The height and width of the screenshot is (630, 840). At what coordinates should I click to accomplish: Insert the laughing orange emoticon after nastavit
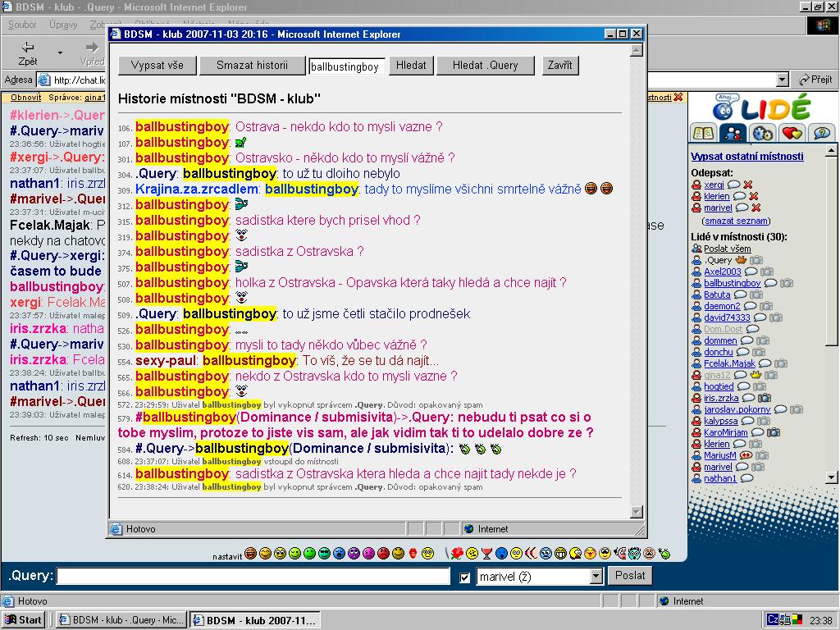click(x=250, y=554)
